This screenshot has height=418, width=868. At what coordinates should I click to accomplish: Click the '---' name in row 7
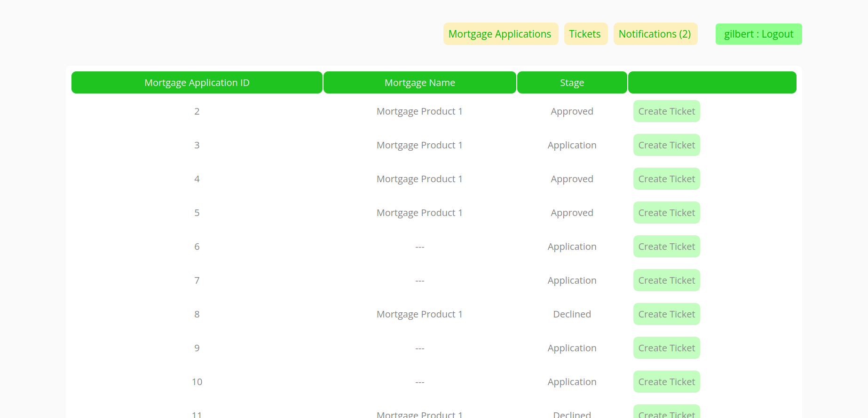tap(420, 280)
